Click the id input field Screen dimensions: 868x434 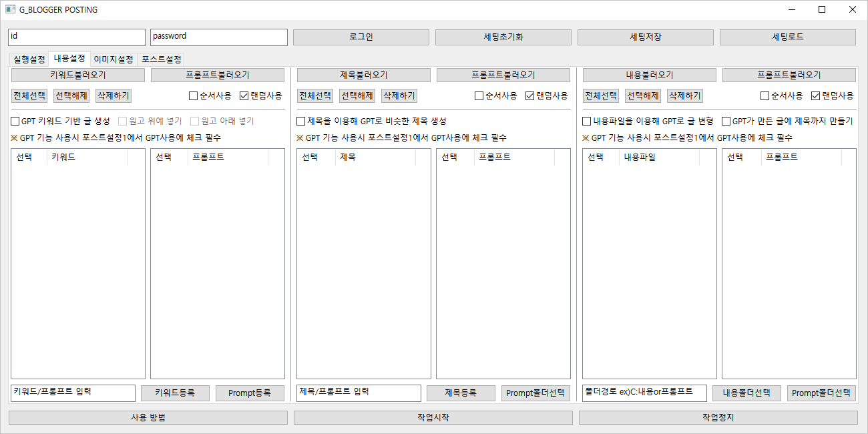[x=77, y=37]
